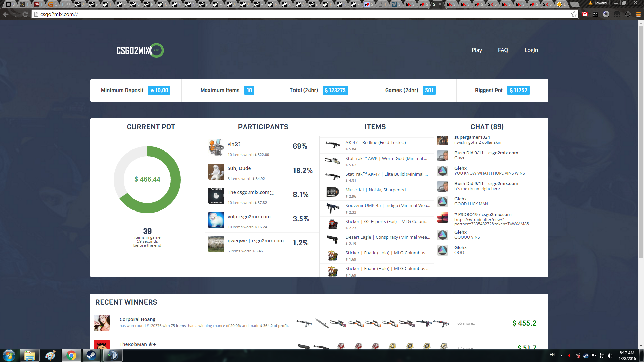Bookmark page with the star icon
Viewport: 644px width, 362px height.
click(x=574, y=14)
